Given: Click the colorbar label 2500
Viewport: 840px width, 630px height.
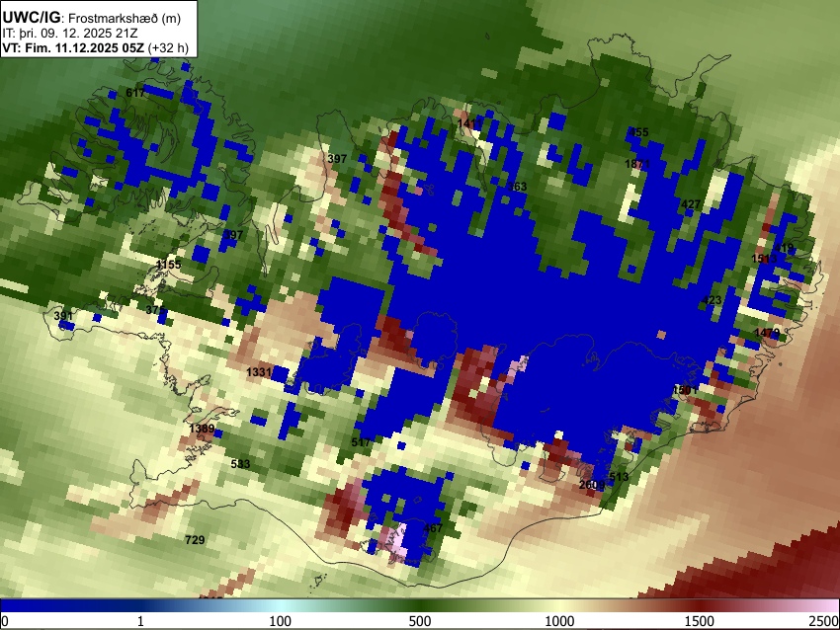Looking at the screenshot, I should (x=824, y=621).
